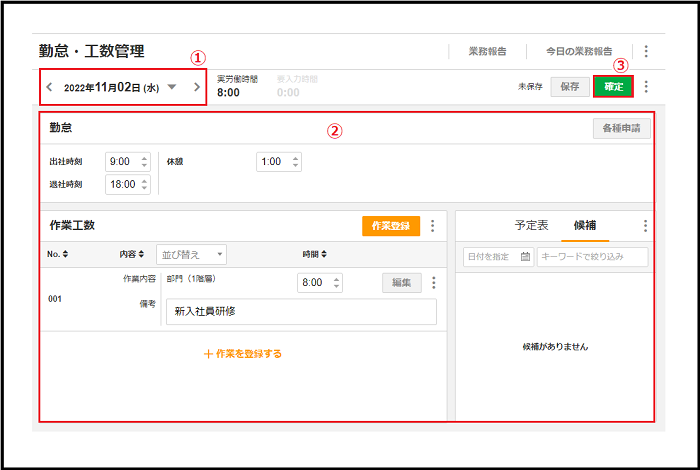The height and width of the screenshot is (470, 700).
Task: Click the orange 作業登録 button
Action: (391, 226)
